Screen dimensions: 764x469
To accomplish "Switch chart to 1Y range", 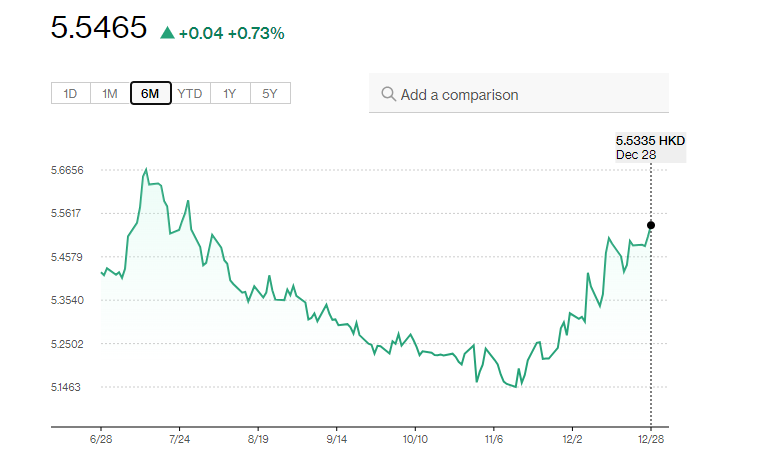I will click(x=230, y=94).
